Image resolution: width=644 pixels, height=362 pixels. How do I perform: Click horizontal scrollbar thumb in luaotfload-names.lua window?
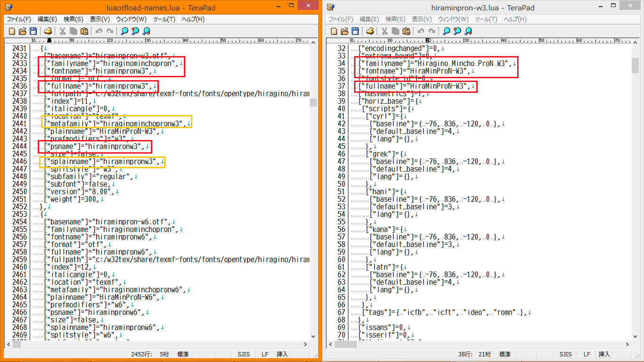point(17,344)
